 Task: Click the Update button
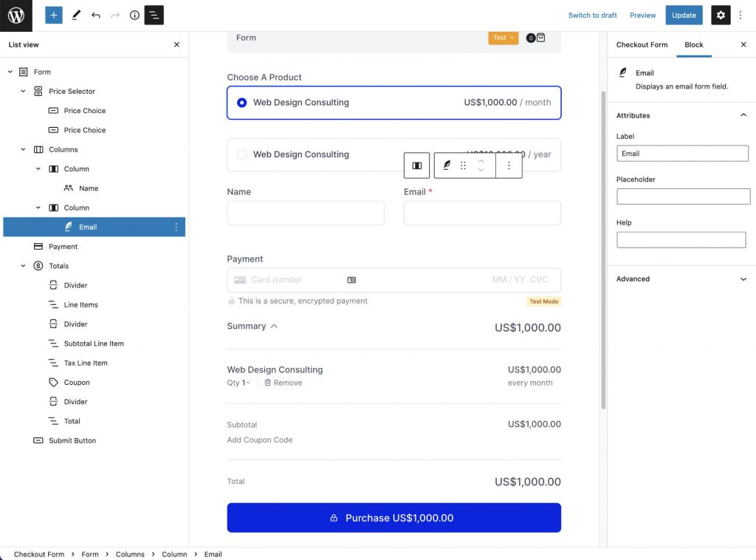point(684,16)
